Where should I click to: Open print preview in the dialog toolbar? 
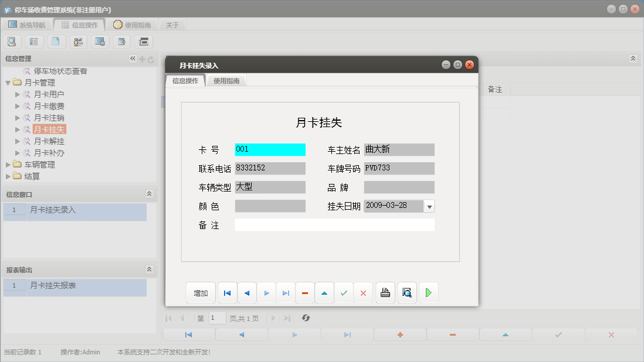[x=407, y=292]
